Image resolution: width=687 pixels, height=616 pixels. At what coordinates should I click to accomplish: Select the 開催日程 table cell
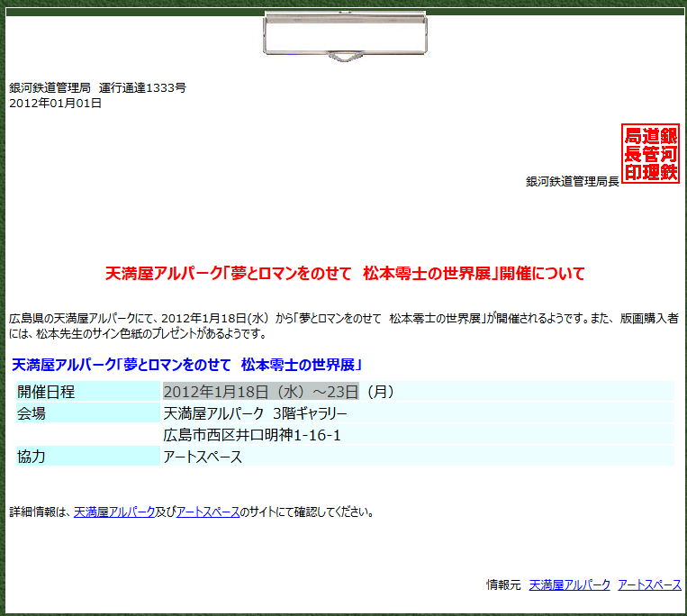click(x=88, y=391)
